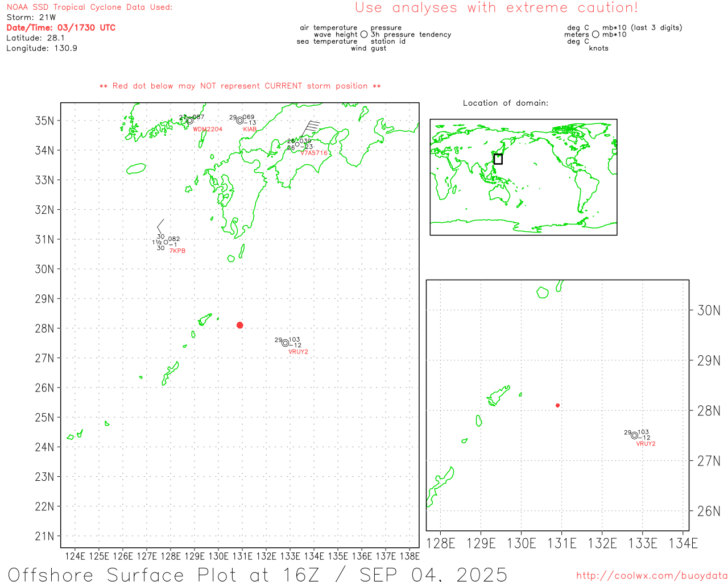The width and height of the screenshot is (728, 582).
Task: Click the coolwx.com/buoydata URL link
Action: tap(652, 576)
